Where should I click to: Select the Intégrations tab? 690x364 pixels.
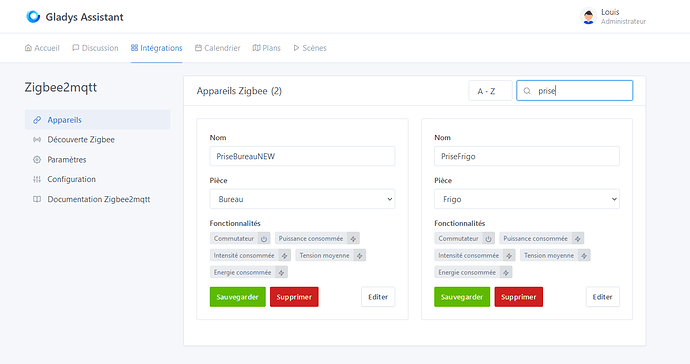click(x=157, y=48)
